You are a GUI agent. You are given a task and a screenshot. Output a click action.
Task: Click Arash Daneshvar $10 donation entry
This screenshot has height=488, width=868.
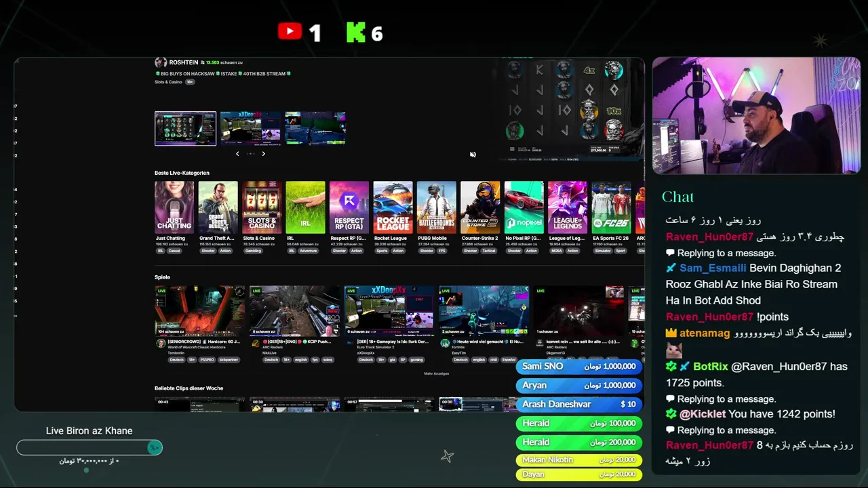pyautogui.click(x=578, y=404)
